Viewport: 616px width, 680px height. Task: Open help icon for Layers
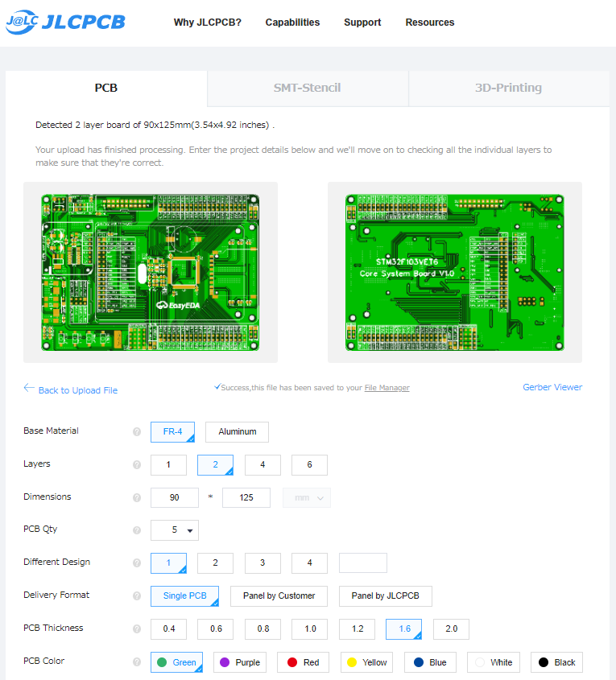click(137, 464)
